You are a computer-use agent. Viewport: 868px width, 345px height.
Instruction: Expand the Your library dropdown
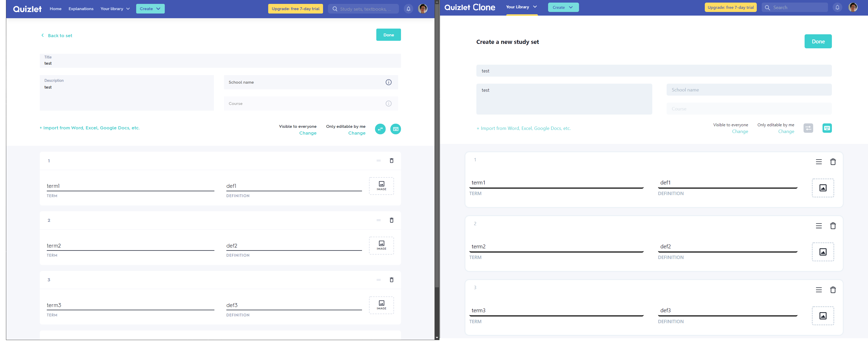(x=115, y=9)
